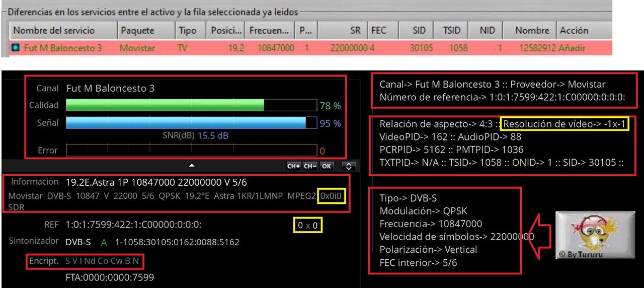The image size is (644, 288).
Task: Sort by the Posici... column header
Action: (x=225, y=30)
